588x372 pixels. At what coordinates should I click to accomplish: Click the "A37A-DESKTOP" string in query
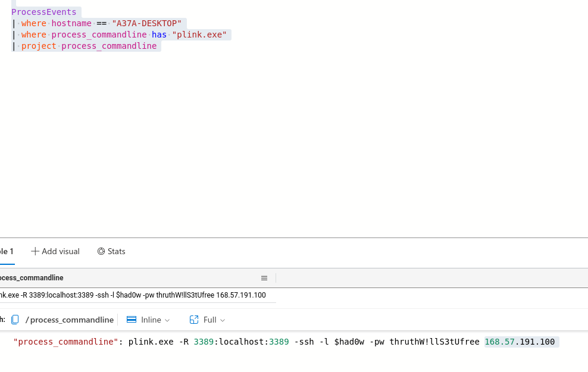point(146,23)
